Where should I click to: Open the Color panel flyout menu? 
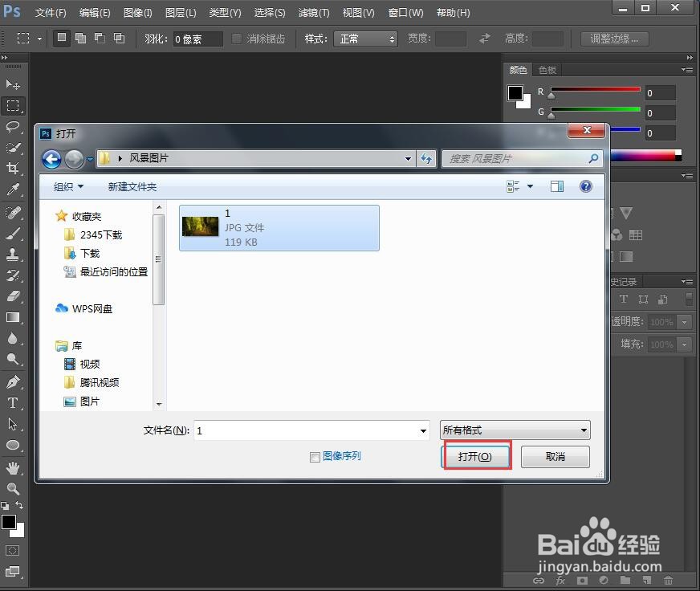[x=687, y=70]
